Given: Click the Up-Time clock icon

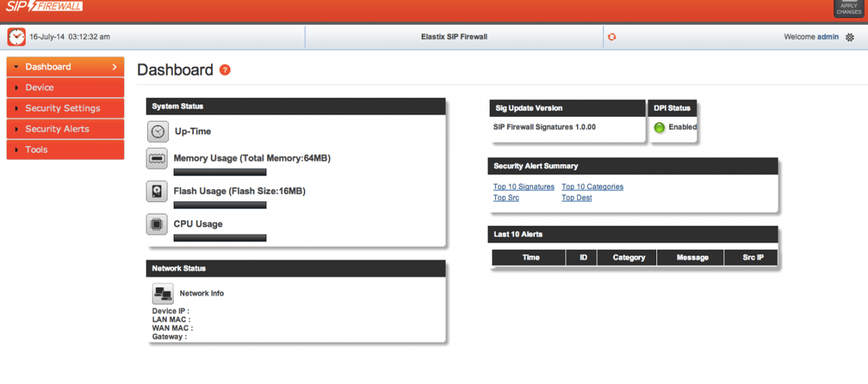Looking at the screenshot, I should coord(157,131).
